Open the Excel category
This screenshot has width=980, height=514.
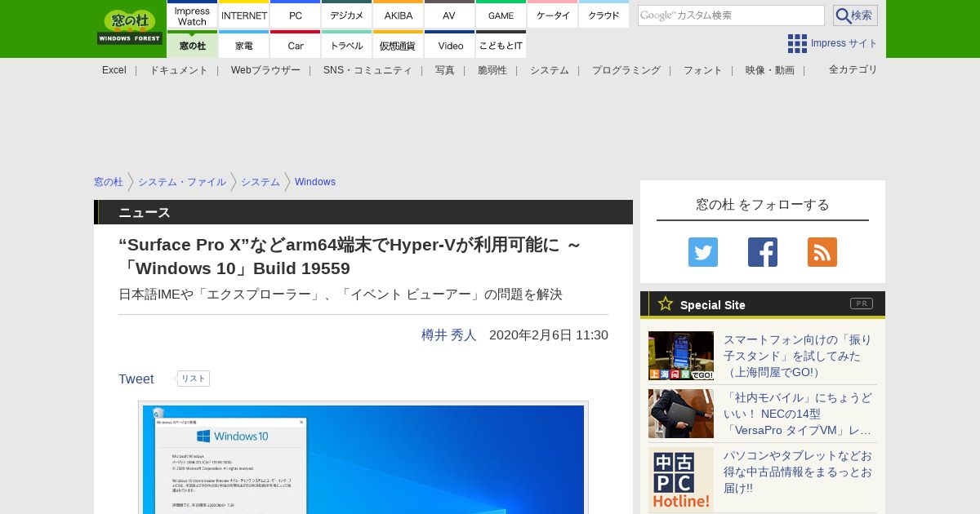[114, 70]
